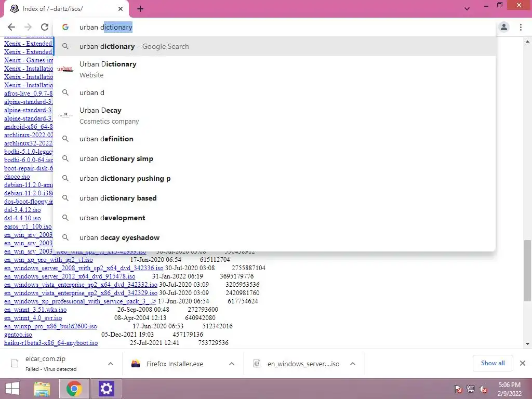The height and width of the screenshot is (399, 532).
Task: Expand options for Firefox Installer.exe download
Action: [x=232, y=364]
